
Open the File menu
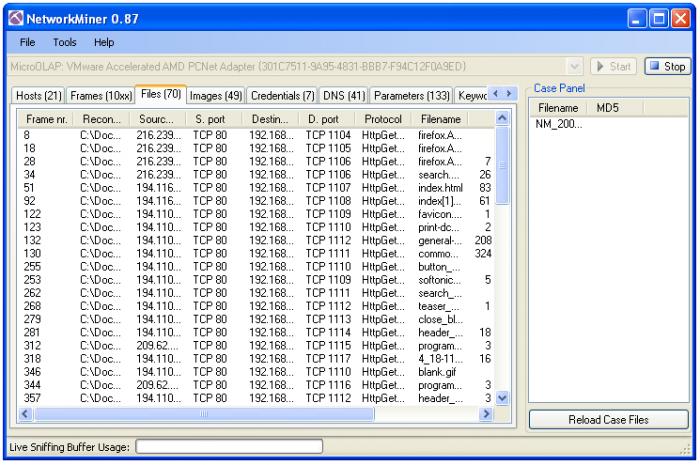pos(27,42)
